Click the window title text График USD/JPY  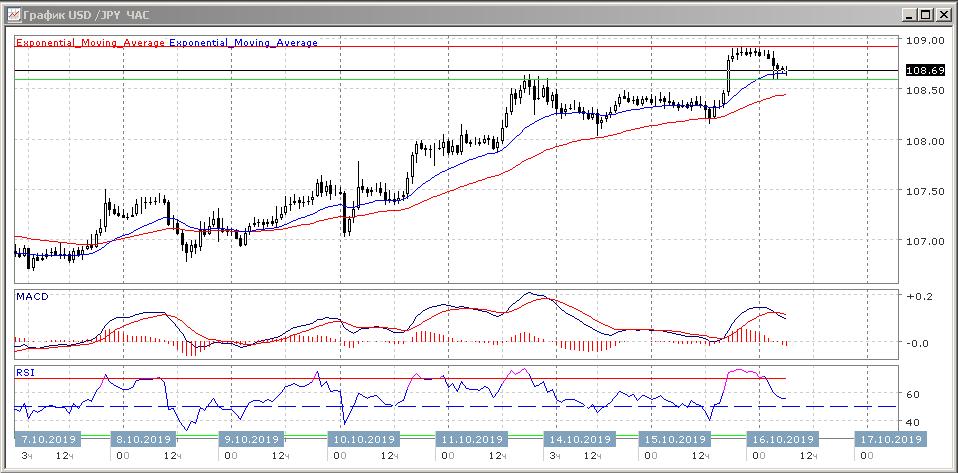[x=75, y=15]
